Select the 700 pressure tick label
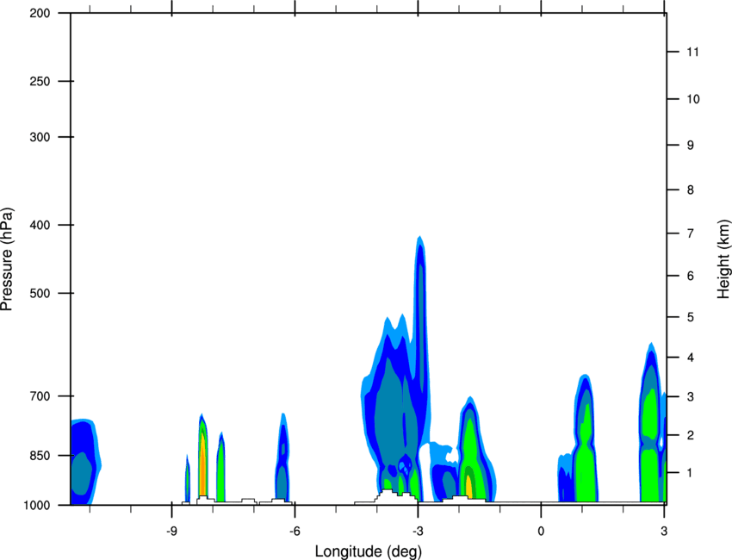The image size is (732, 560). 40,396
